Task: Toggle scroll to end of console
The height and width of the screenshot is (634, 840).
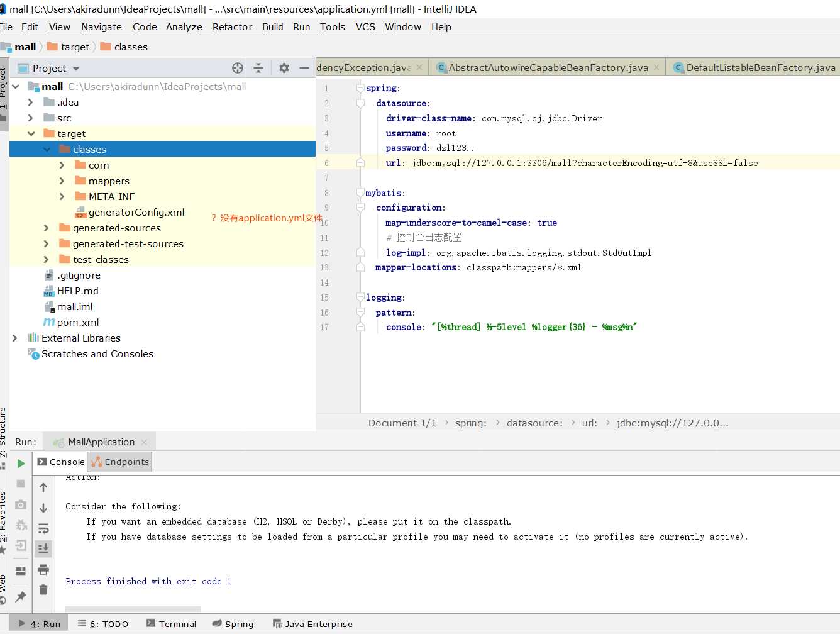Action: pos(43,548)
